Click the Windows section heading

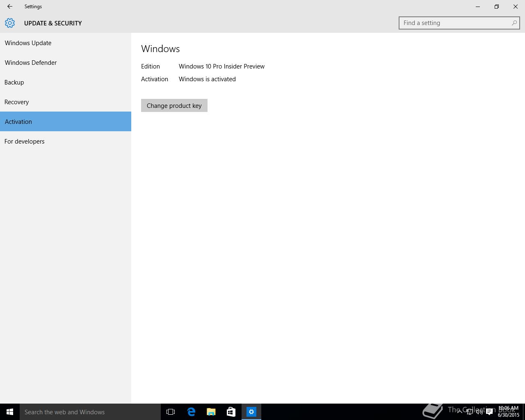[x=160, y=48]
